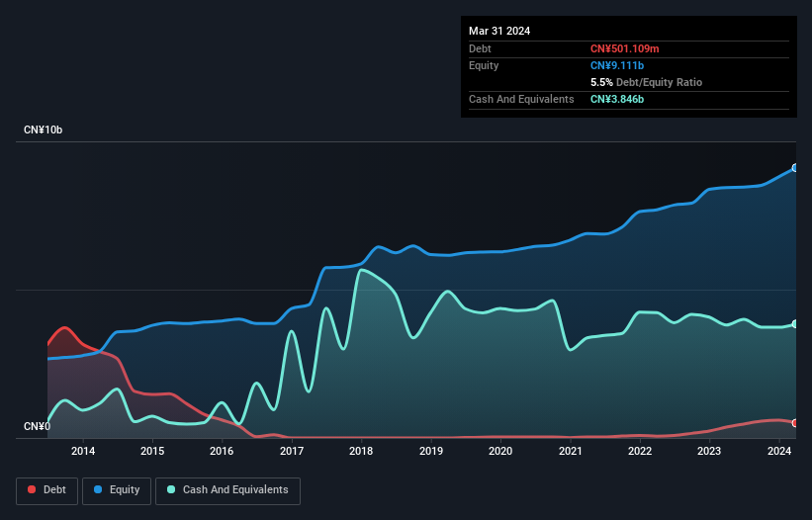812x520 pixels.
Task: Click the red Debt legend dot
Action: tap(32, 489)
